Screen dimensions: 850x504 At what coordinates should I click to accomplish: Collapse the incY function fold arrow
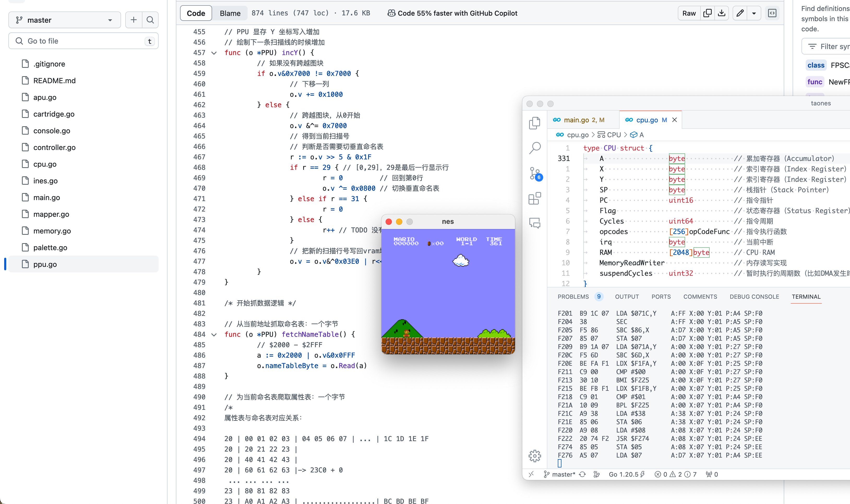pos(214,53)
